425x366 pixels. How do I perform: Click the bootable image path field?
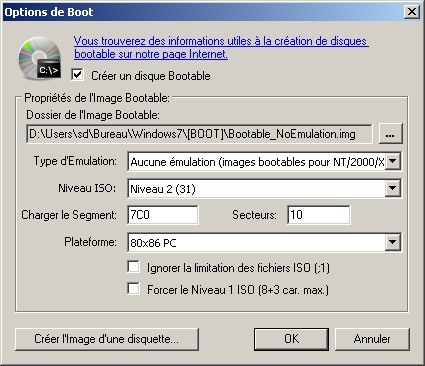click(x=199, y=134)
